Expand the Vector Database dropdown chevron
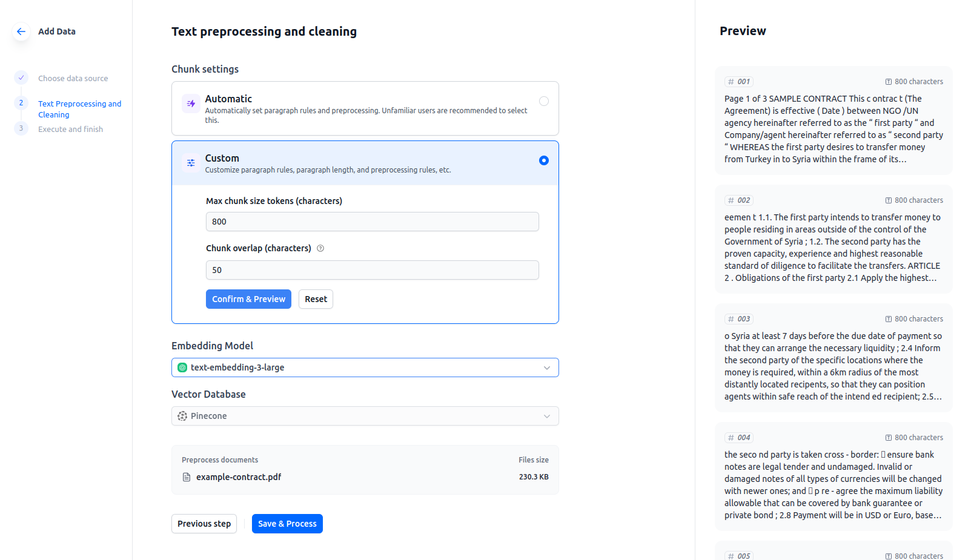Viewport: 971px width, 560px height. (547, 416)
